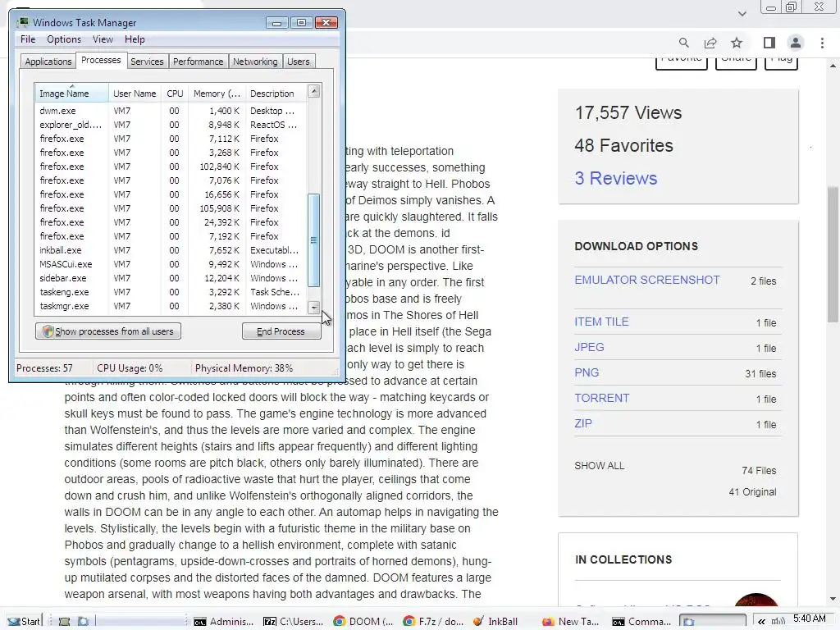Switch to the New Tab Firefox taskbar item
The image size is (840, 630).
[x=571, y=622]
